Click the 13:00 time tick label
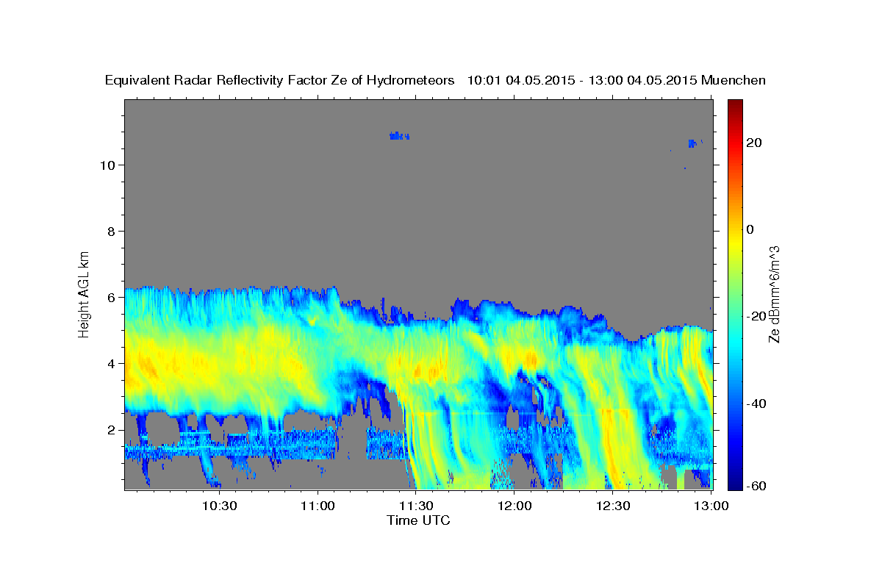Image resolution: width=882 pixels, height=588 pixels. coord(711,506)
